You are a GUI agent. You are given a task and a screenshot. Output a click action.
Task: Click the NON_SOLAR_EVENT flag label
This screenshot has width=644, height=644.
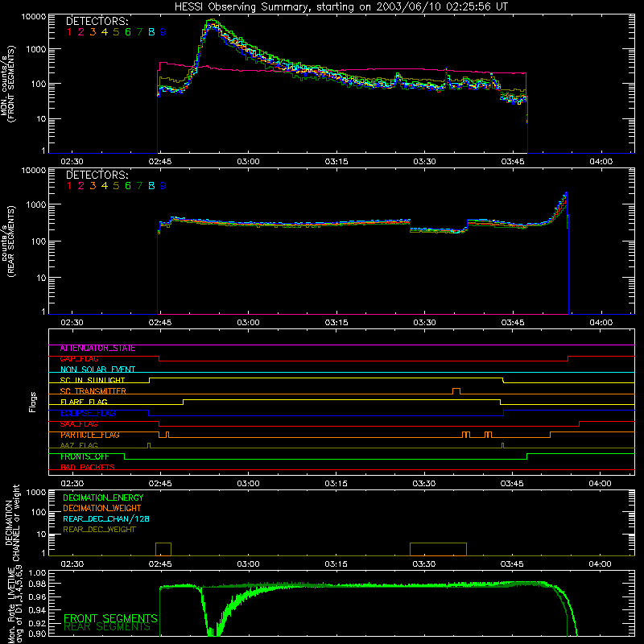point(97,369)
